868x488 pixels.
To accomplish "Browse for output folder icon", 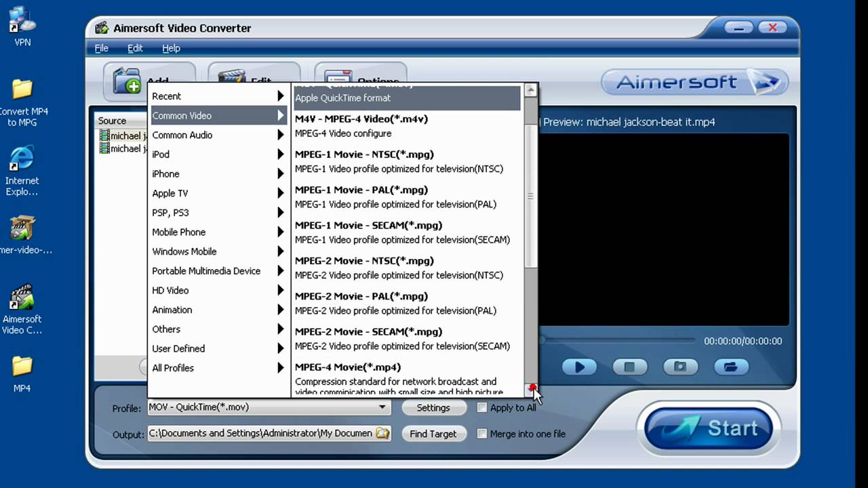I will tap(383, 433).
